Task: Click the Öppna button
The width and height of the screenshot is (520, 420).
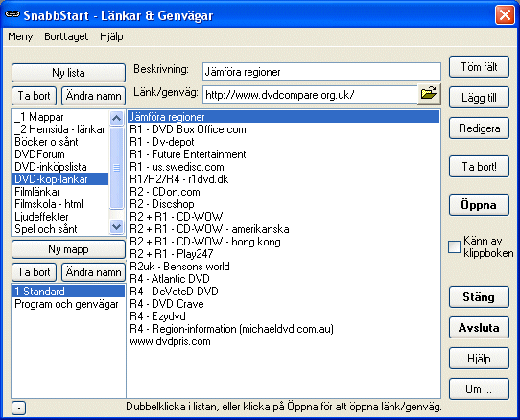Action: pyautogui.click(x=479, y=205)
